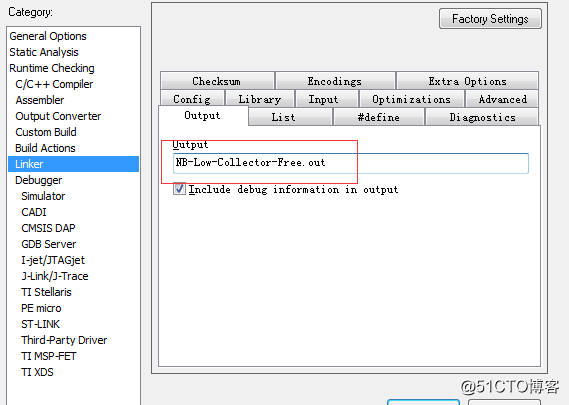569x405 pixels.
Task: Select J-Link/J-Trace debugger driver
Action: coord(55,276)
